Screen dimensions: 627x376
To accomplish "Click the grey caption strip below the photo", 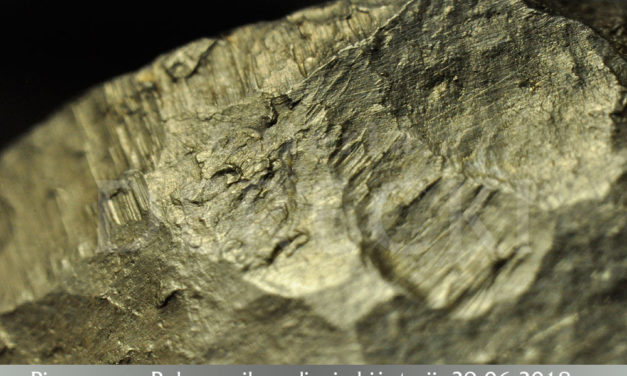I will pyautogui.click(x=314, y=370).
